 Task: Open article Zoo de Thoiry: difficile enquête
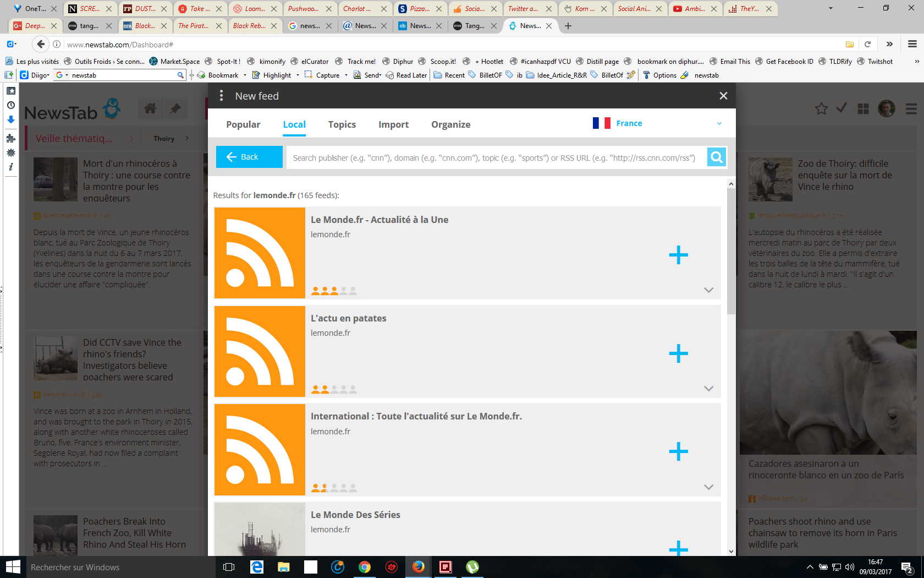click(x=845, y=175)
